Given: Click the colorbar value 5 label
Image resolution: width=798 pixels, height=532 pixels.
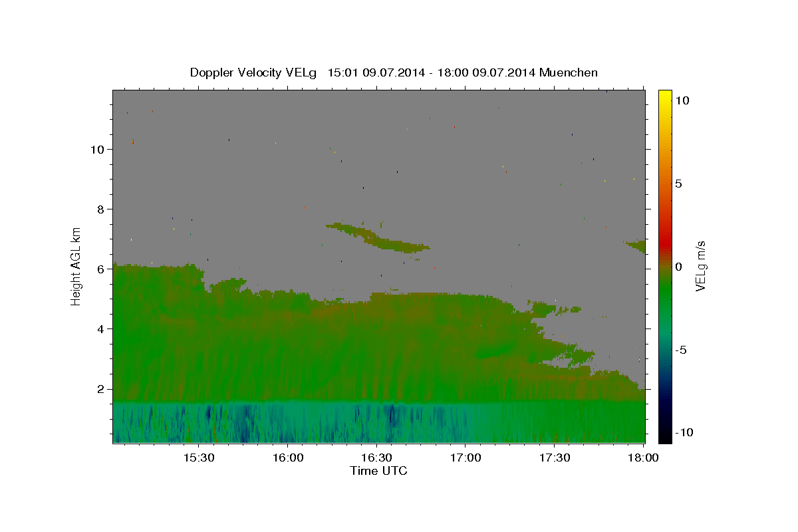Looking at the screenshot, I should pos(678,184).
